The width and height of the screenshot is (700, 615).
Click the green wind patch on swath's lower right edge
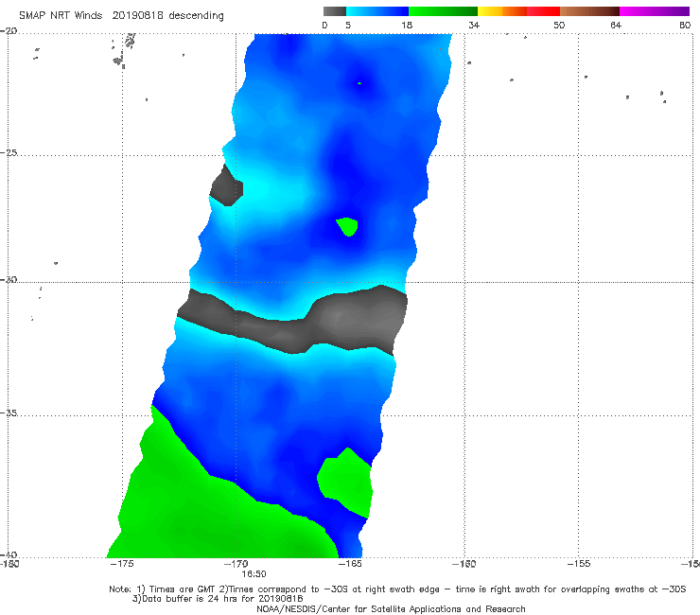point(346,483)
